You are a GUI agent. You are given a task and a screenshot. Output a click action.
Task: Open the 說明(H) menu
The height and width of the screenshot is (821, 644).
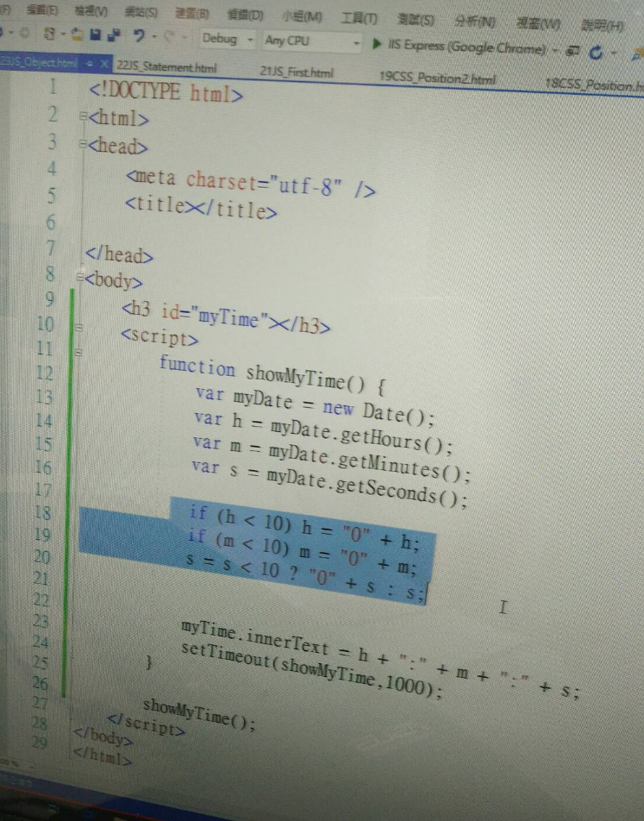(602, 26)
